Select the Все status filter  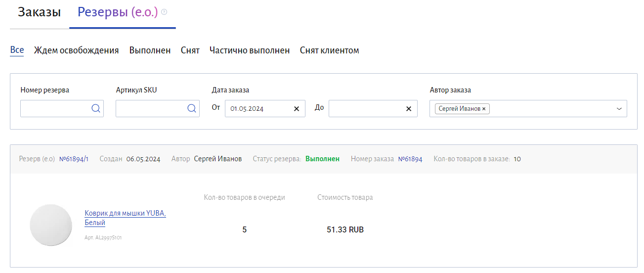pyautogui.click(x=17, y=50)
